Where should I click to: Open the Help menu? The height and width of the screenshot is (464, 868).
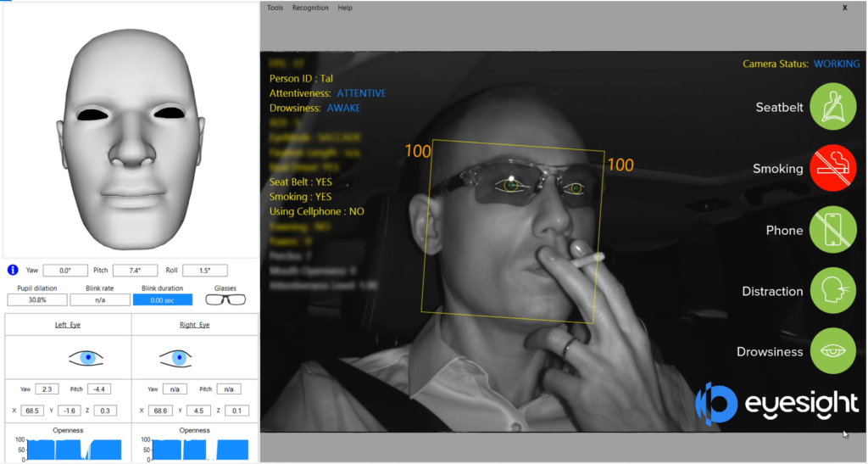(345, 8)
